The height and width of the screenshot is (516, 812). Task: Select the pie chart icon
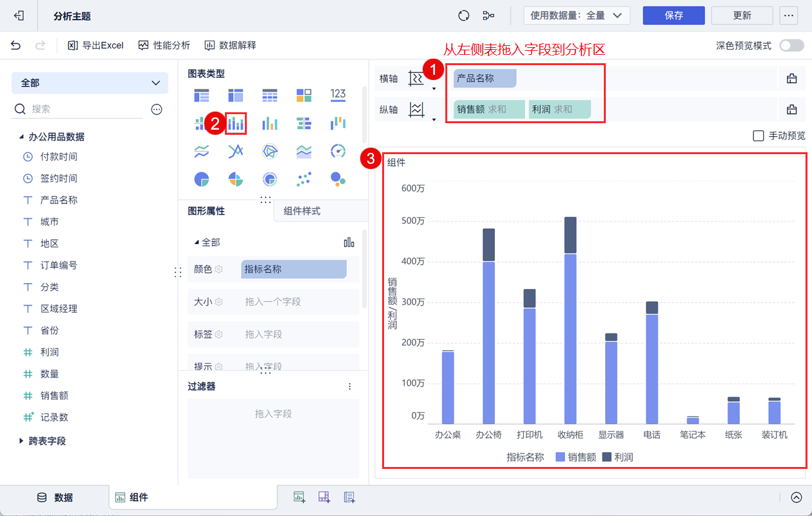coord(202,179)
